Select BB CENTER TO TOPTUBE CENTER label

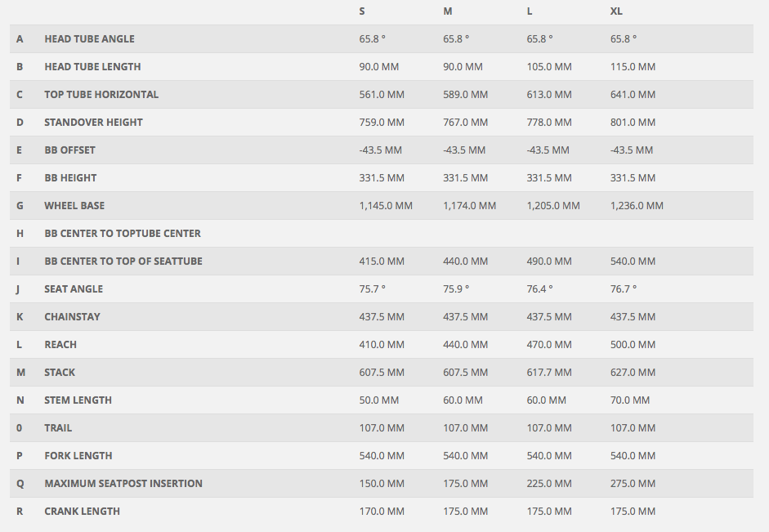tap(123, 234)
